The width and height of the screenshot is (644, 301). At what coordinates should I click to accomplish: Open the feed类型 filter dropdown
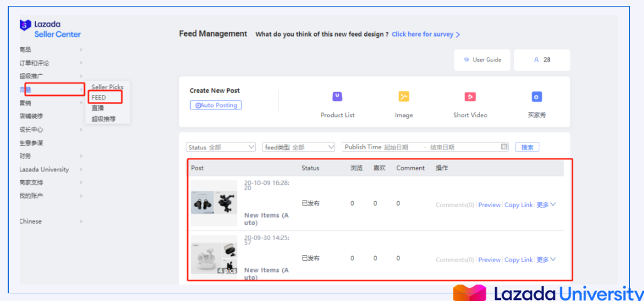click(x=299, y=147)
